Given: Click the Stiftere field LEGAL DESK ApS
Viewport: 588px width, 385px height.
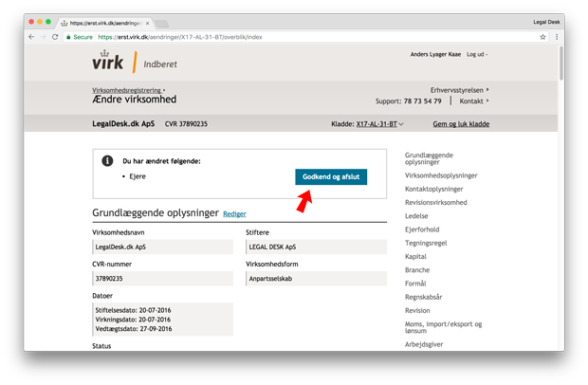Looking at the screenshot, I should coord(316,247).
